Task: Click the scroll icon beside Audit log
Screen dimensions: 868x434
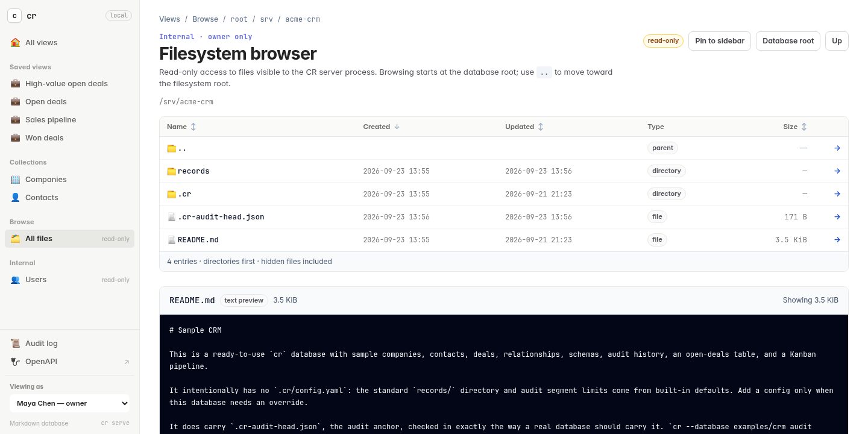Action: pyautogui.click(x=16, y=344)
